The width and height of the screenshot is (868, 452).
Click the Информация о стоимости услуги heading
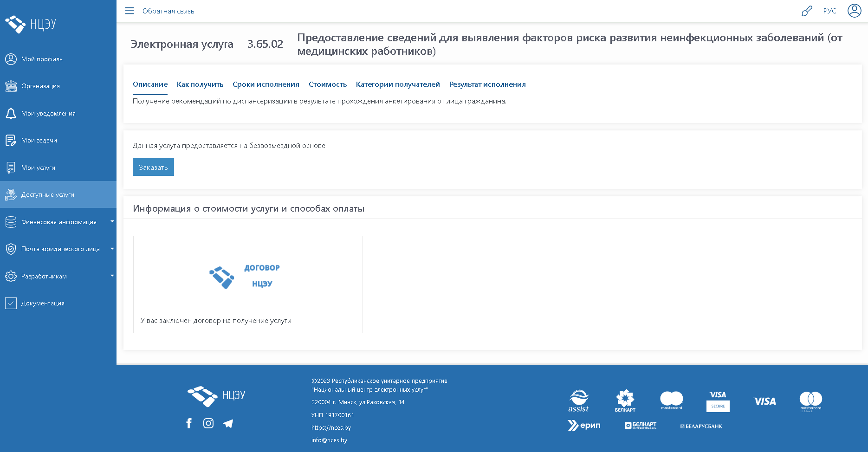248,209
